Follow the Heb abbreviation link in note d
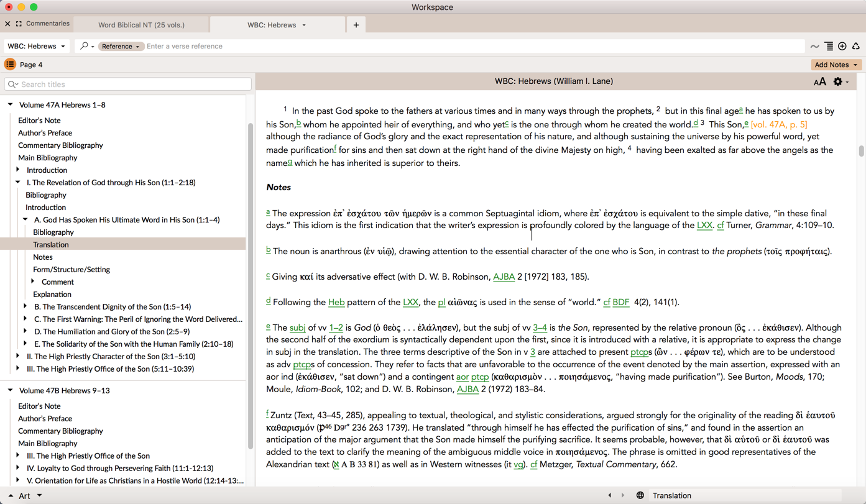The image size is (866, 504). [x=336, y=302]
